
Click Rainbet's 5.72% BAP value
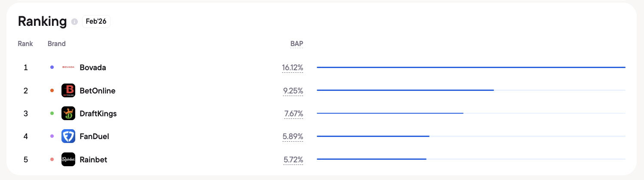tap(293, 159)
